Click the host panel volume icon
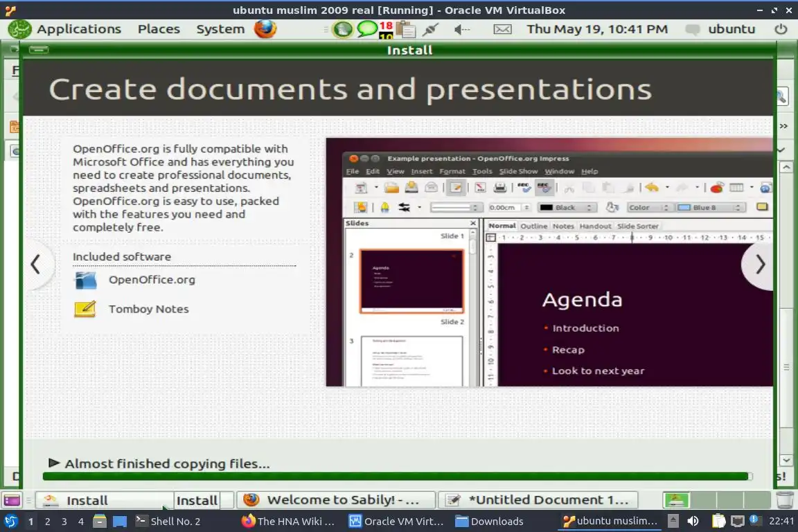 (x=693, y=521)
